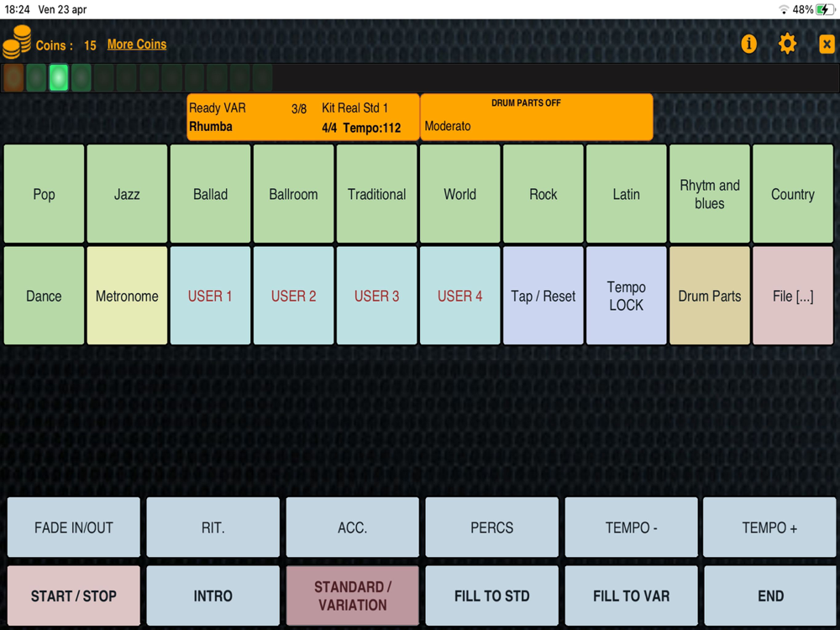Select the Pop style category

[x=44, y=194]
